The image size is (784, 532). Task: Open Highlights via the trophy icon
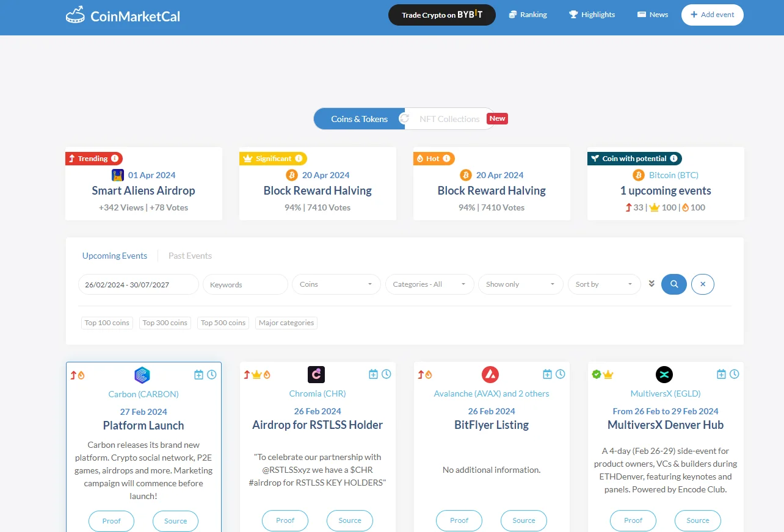[573, 15]
